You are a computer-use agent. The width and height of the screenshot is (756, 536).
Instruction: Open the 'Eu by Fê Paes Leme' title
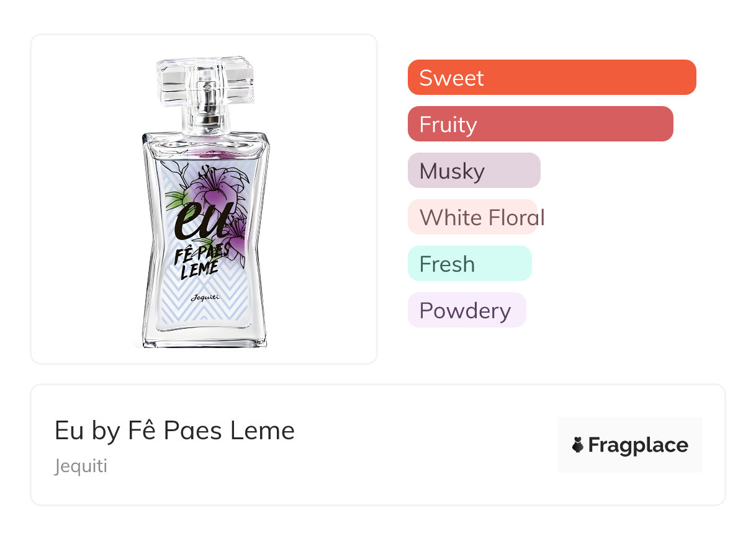point(174,431)
